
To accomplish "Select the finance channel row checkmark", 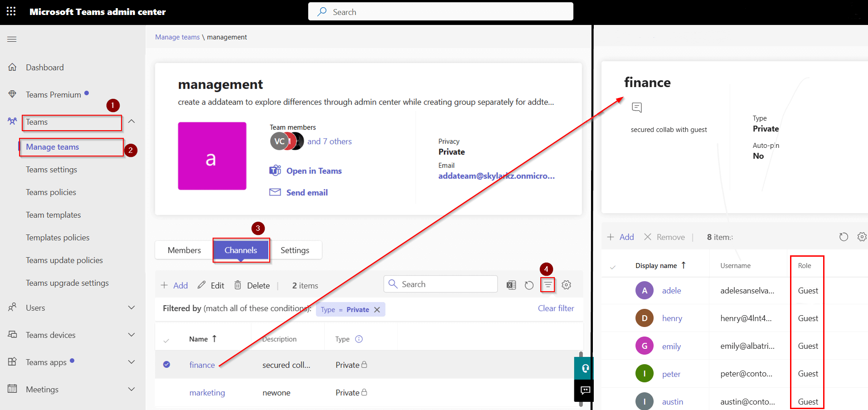I will tap(167, 364).
